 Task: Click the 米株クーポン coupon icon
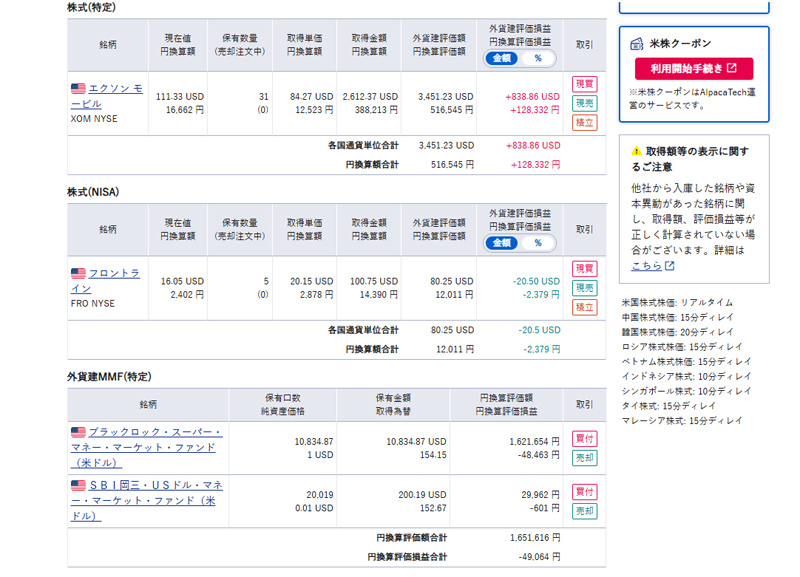637,44
